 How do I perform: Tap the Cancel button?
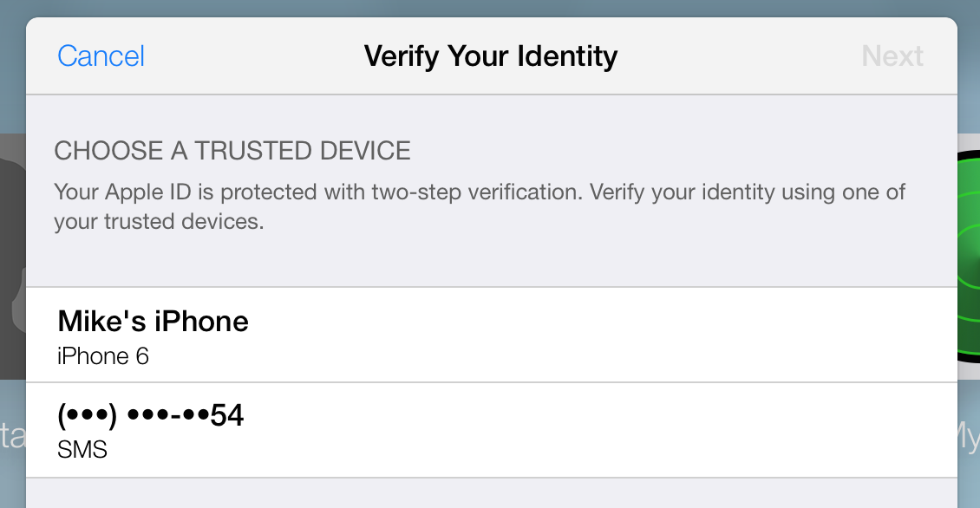pyautogui.click(x=101, y=56)
